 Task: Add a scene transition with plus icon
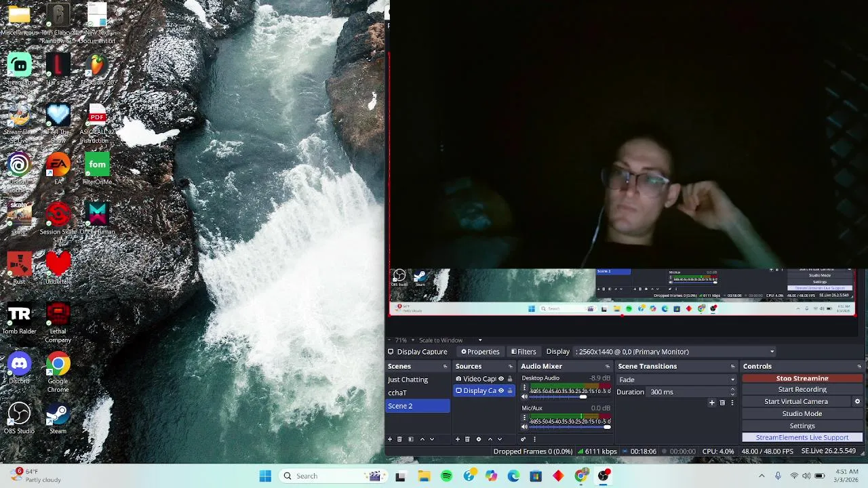coord(711,403)
